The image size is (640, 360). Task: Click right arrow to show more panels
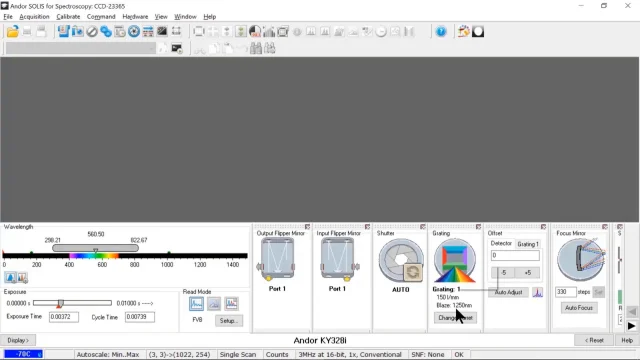tap(631, 326)
